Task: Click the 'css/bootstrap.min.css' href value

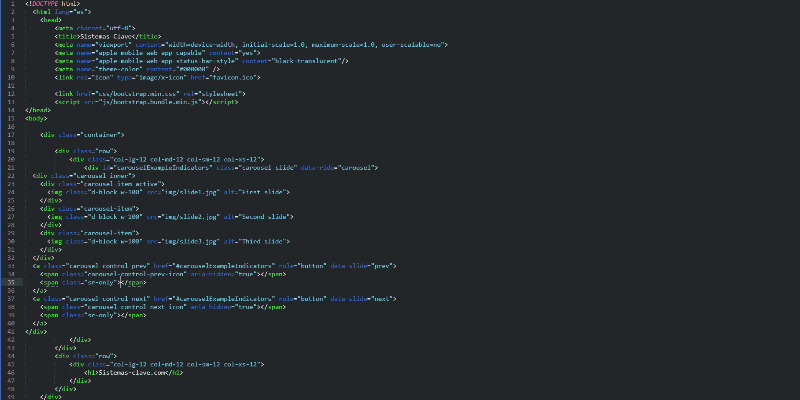Action: pos(135,94)
